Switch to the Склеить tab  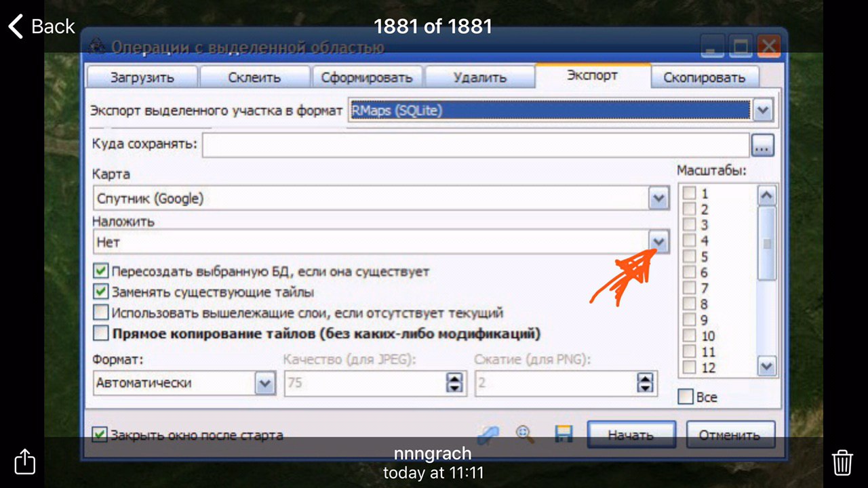[x=254, y=77]
